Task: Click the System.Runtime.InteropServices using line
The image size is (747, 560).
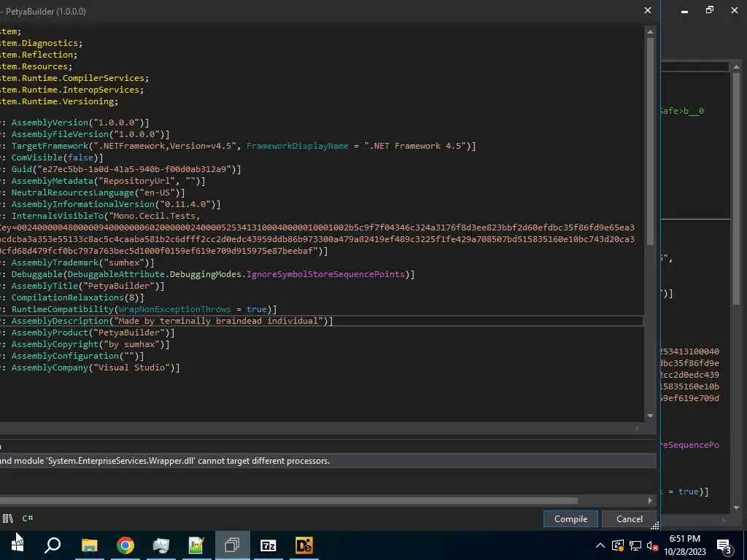Action: click(72, 90)
